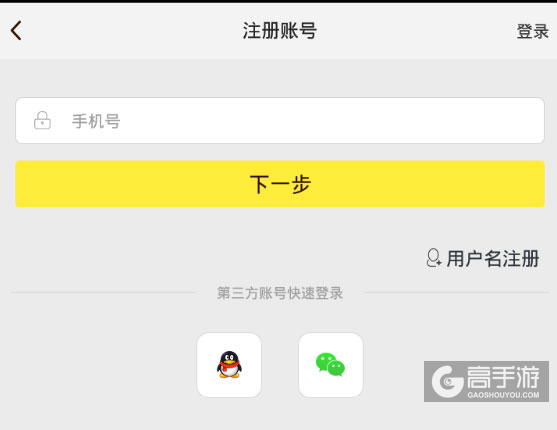Choose 用户名注册 username registration text

[x=493, y=258]
